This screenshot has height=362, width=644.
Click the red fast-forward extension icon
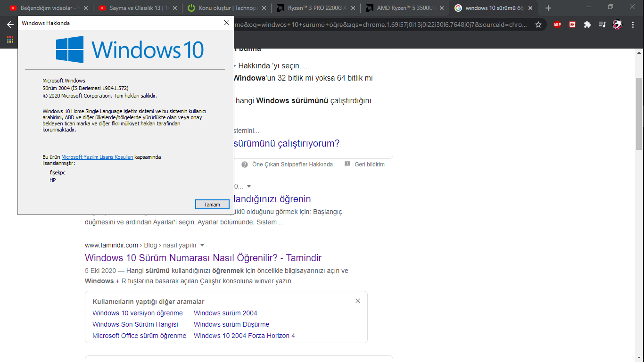[x=572, y=25]
